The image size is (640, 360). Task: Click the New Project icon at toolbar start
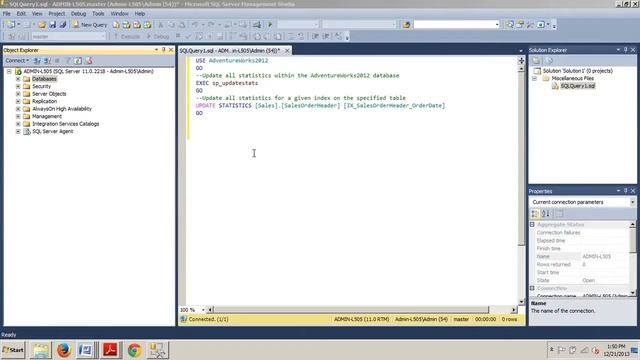pyautogui.click(x=11, y=25)
